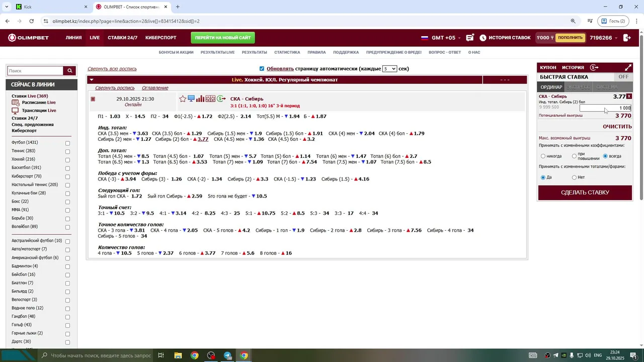Click the sidebar search input field

(35, 71)
